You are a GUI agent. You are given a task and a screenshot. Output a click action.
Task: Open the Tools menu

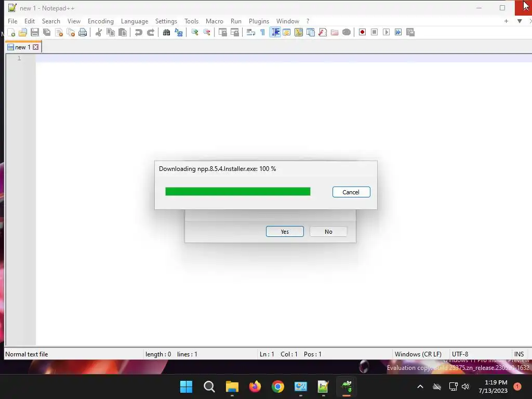(191, 21)
